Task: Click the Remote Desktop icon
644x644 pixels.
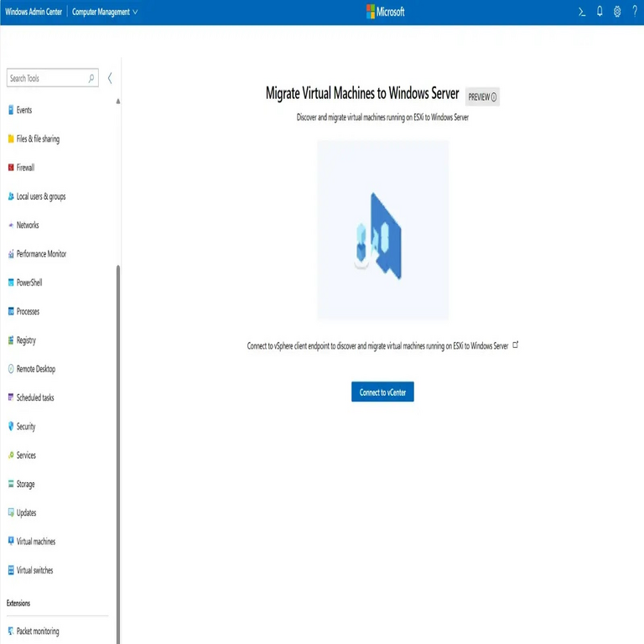Action: pyautogui.click(x=11, y=369)
